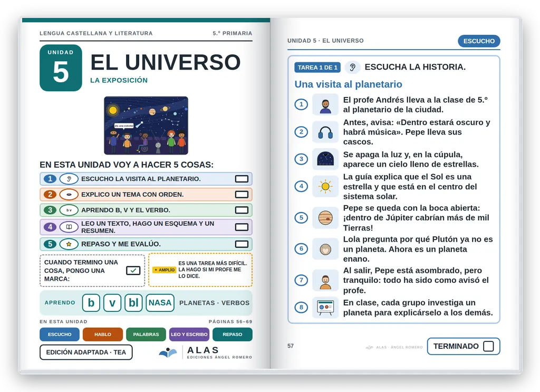Screen dimensions: 540x392
Task: Select the LEO Y ESCRIBO section tab
Action: [189, 334]
